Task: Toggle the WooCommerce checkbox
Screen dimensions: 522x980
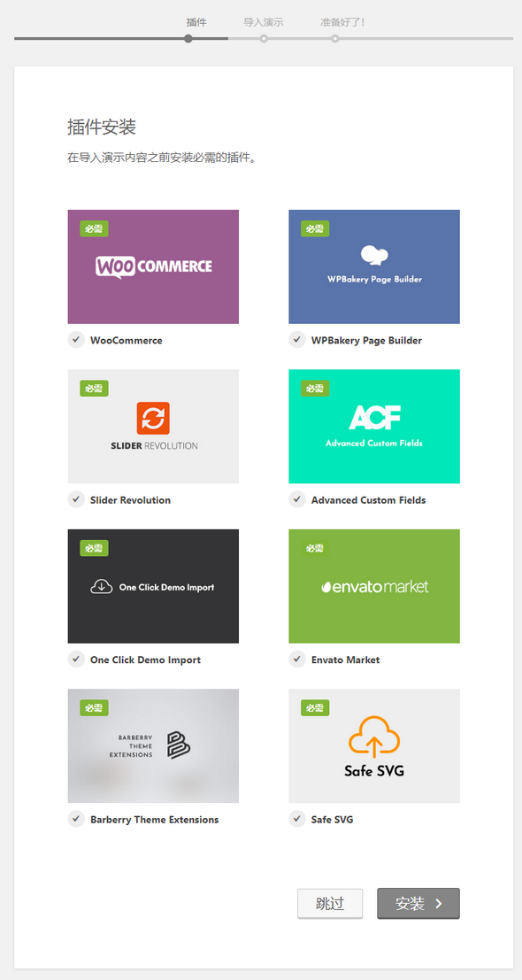Action: [x=76, y=339]
